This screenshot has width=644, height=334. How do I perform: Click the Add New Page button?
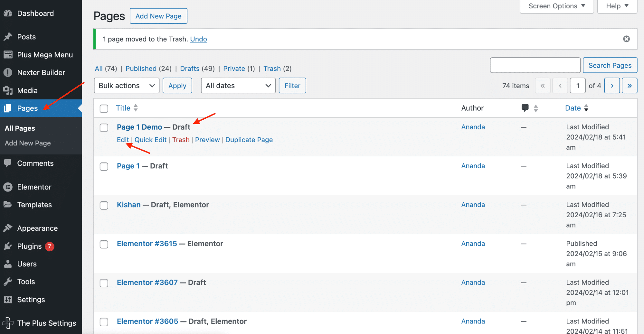coord(158,15)
